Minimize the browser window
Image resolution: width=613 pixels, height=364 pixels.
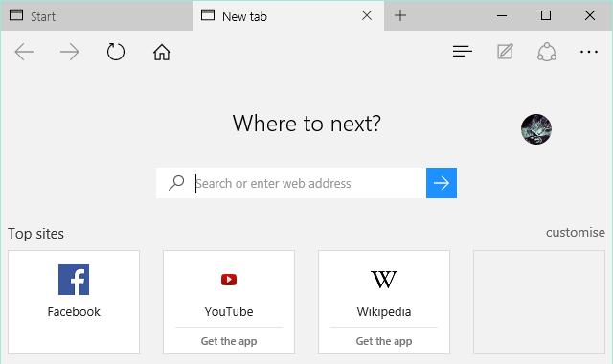coord(502,15)
